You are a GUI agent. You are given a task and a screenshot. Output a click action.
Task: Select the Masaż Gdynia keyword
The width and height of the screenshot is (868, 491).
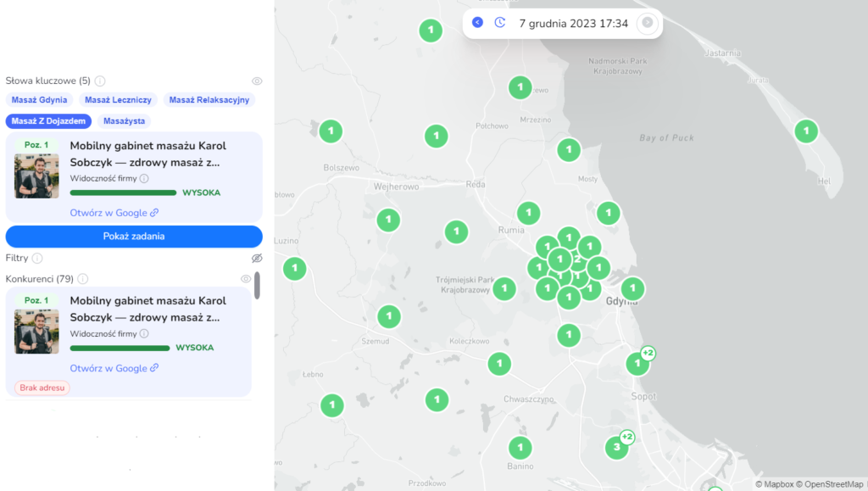coord(39,100)
